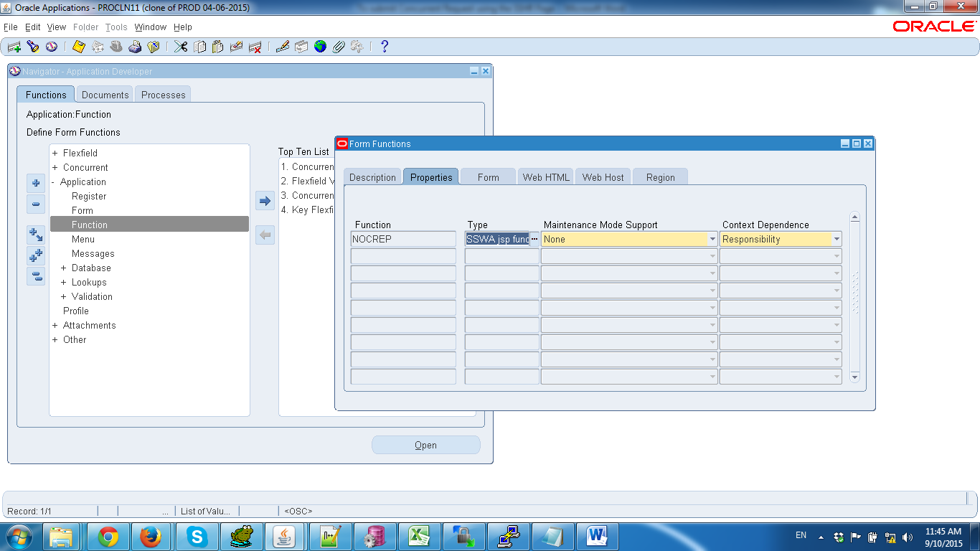Switch to the Processes tab in Navigator
This screenshot has width=980, height=551.
tap(163, 95)
